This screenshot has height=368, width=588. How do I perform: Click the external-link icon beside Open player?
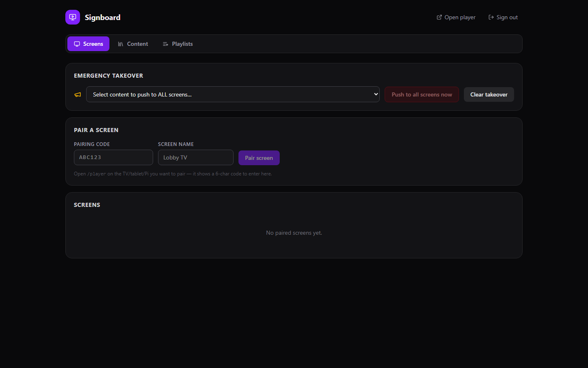click(x=439, y=17)
